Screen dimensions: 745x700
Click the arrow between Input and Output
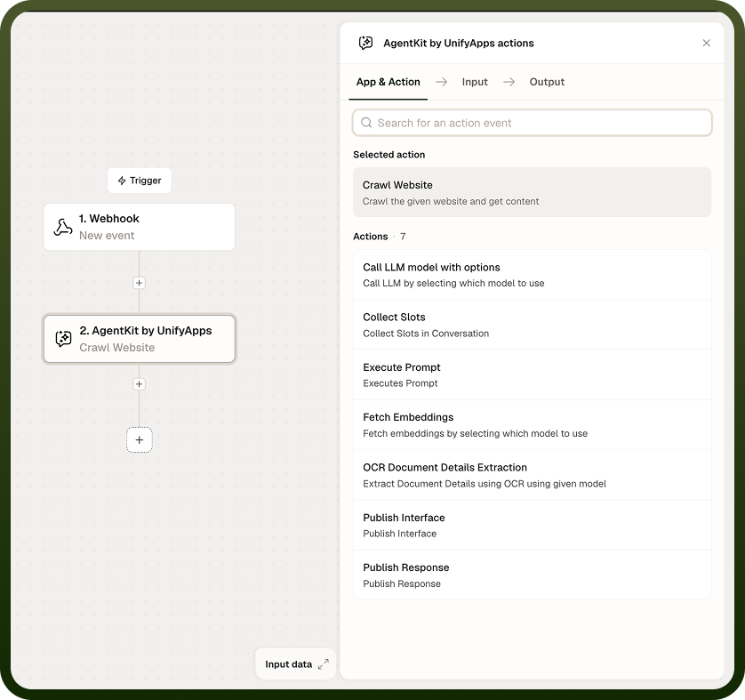[509, 82]
